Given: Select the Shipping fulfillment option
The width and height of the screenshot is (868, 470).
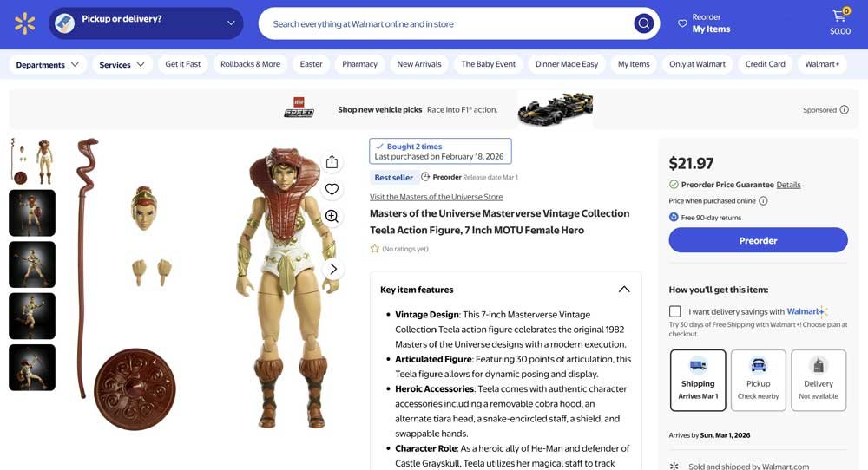Looking at the screenshot, I should coord(698,380).
